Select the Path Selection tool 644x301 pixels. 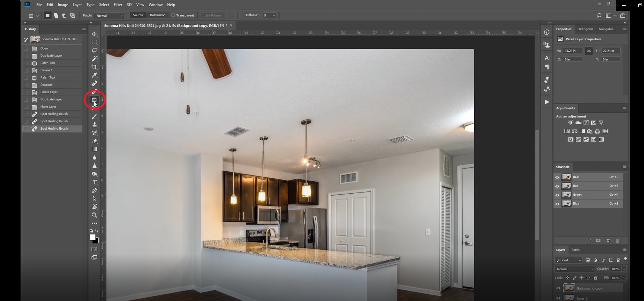[x=94, y=199]
